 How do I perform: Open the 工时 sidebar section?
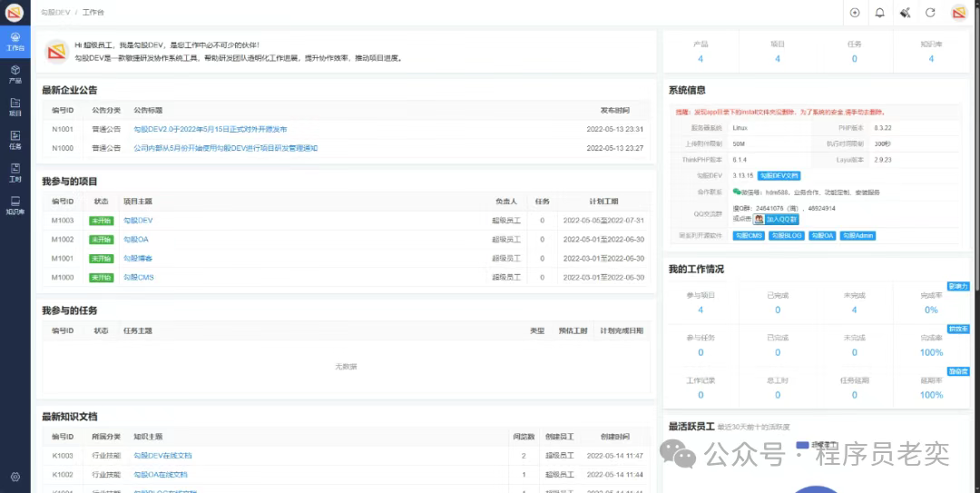pos(15,173)
